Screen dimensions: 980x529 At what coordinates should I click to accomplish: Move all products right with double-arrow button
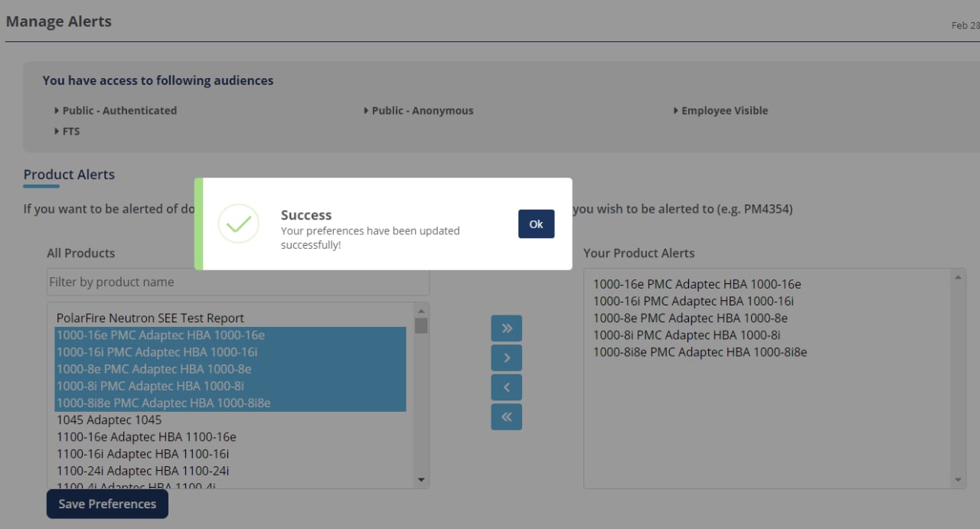pos(506,328)
